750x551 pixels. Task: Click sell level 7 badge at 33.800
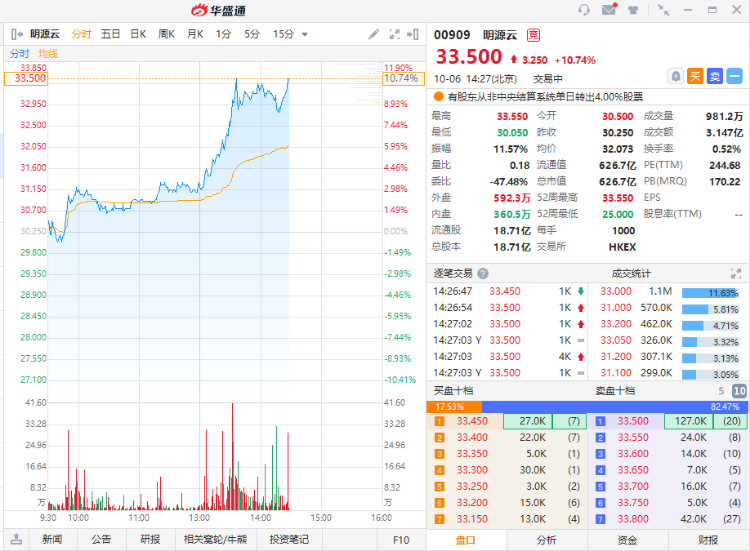tap(600, 519)
